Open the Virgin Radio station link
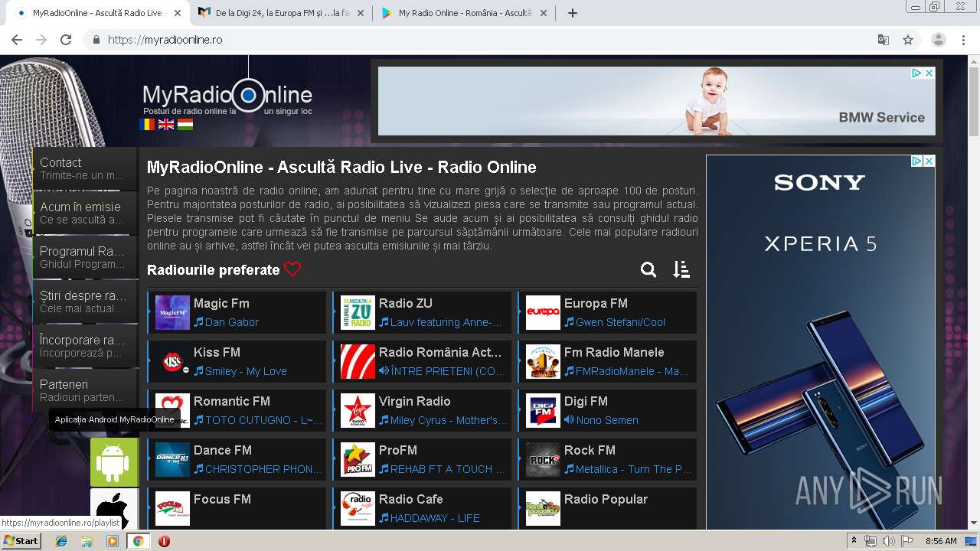 tap(414, 401)
